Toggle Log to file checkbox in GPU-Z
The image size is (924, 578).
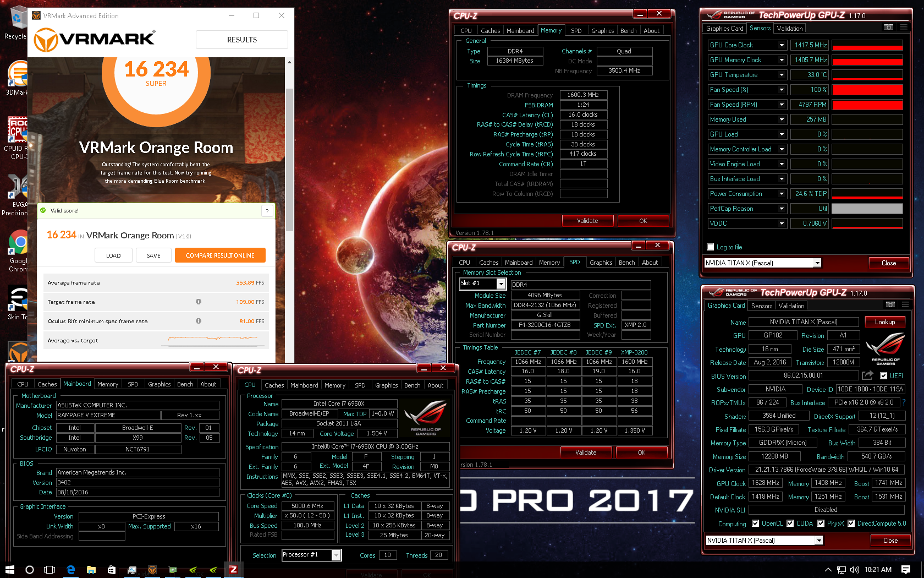point(711,247)
